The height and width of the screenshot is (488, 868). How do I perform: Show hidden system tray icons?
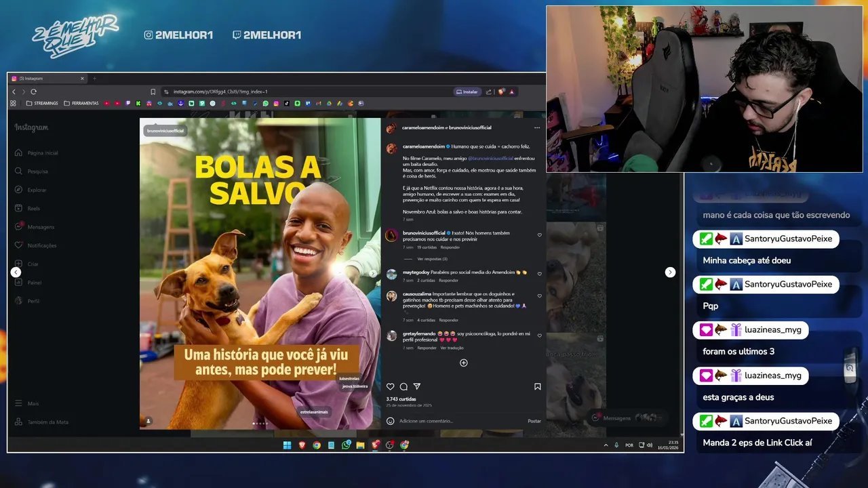606,445
